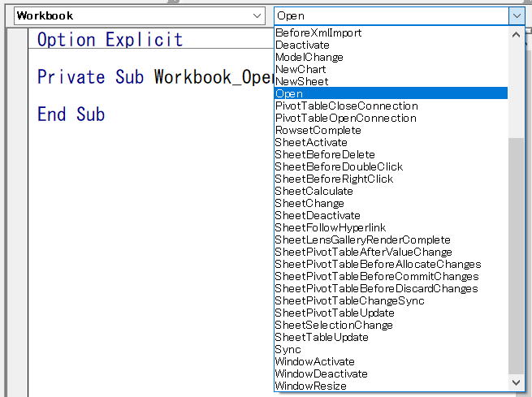
Task: Choose PivotTableCloseConnection event
Action: [x=346, y=106]
